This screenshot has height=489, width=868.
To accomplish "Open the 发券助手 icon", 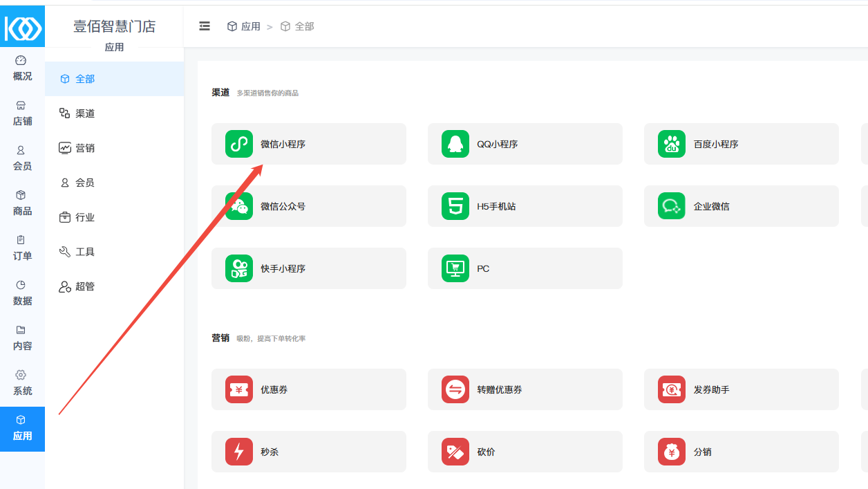I will [x=672, y=389].
